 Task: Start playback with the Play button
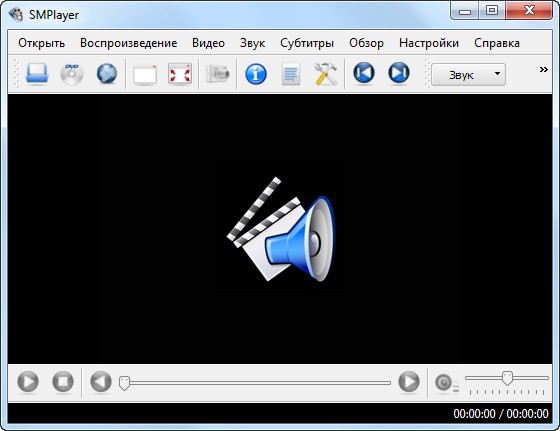pos(28,382)
